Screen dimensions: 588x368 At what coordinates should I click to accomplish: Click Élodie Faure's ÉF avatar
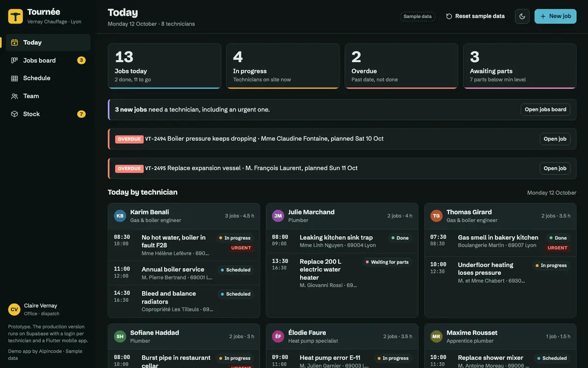(x=278, y=337)
